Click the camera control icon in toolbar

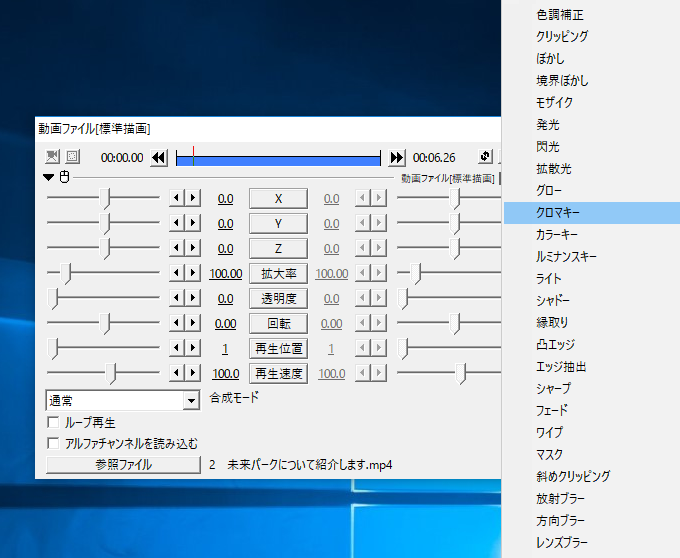[x=52, y=157]
